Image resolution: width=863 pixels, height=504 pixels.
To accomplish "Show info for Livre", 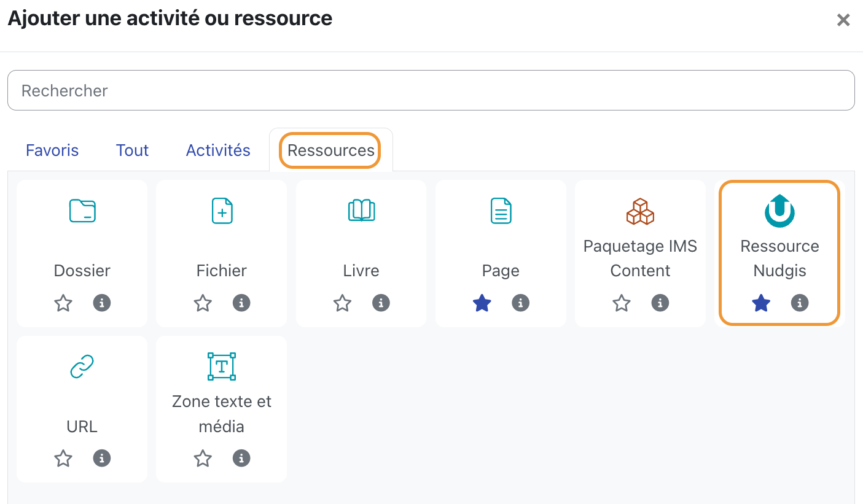I will (x=381, y=303).
